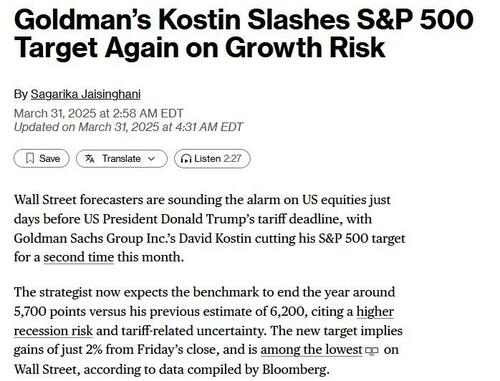500x381 pixels.
Task: Open the Translate options
Action: tap(121, 159)
